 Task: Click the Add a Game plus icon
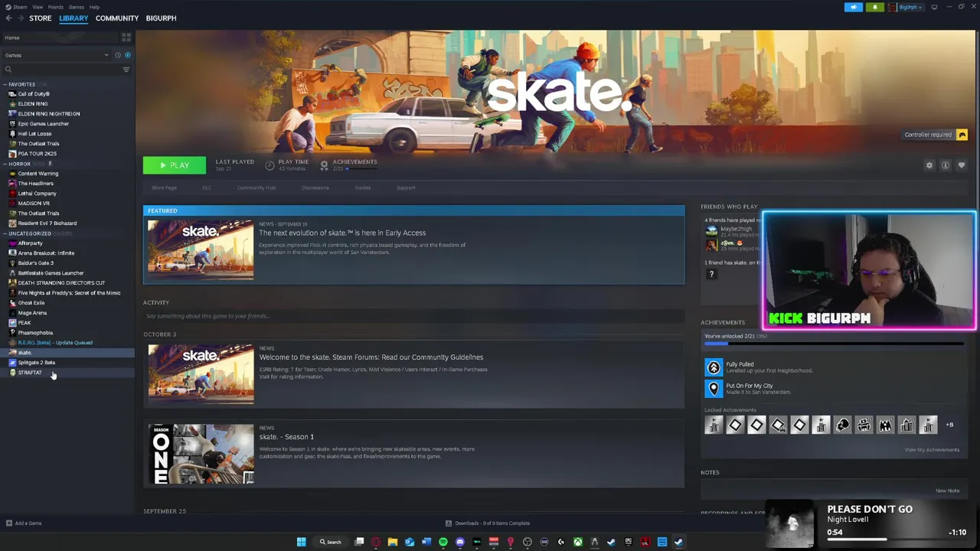pos(9,523)
